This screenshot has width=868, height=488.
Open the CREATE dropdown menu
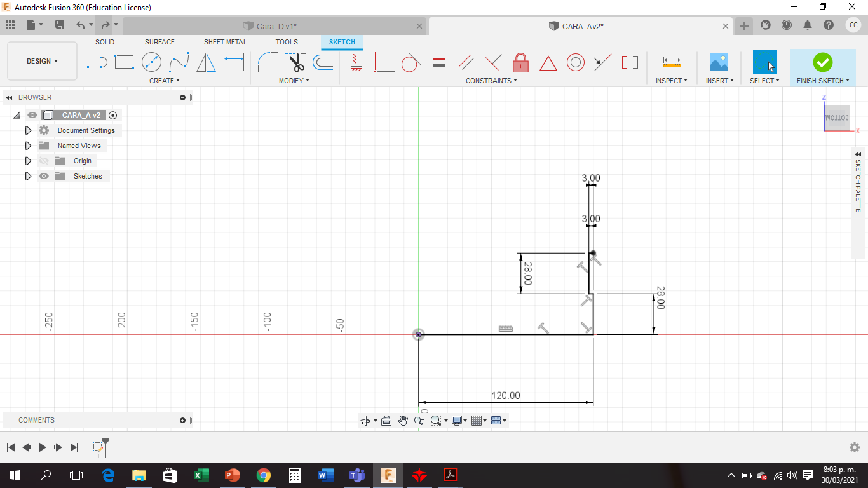pyautogui.click(x=165, y=81)
